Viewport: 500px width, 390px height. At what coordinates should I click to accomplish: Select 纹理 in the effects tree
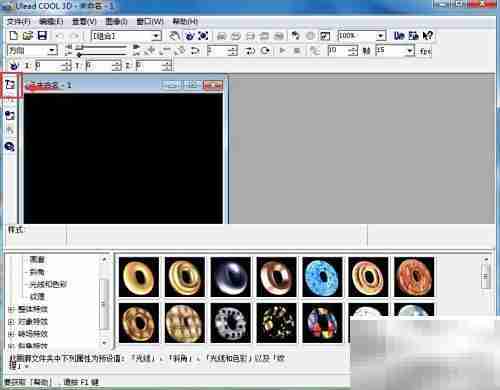click(37, 296)
